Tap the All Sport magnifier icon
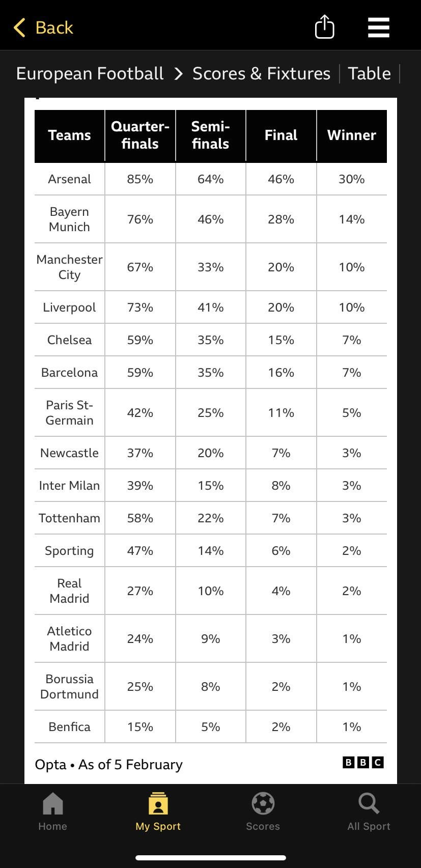The image size is (421, 868). tap(369, 804)
